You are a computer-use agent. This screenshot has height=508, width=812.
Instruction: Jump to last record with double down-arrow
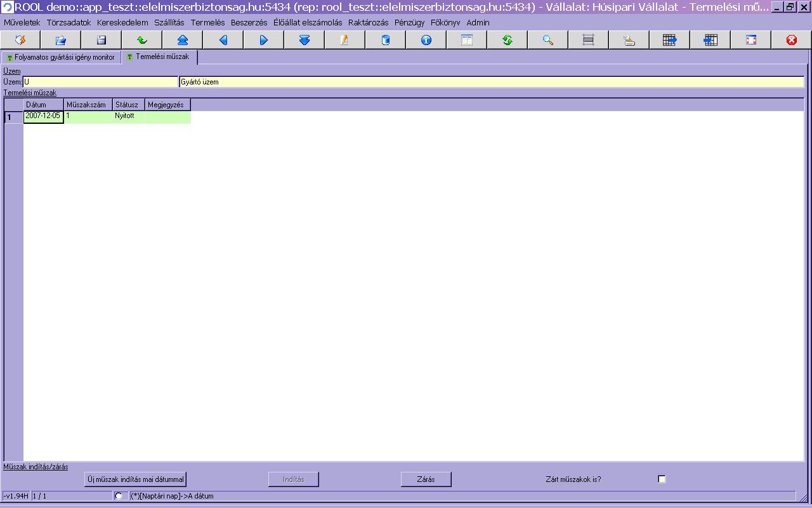pos(304,40)
